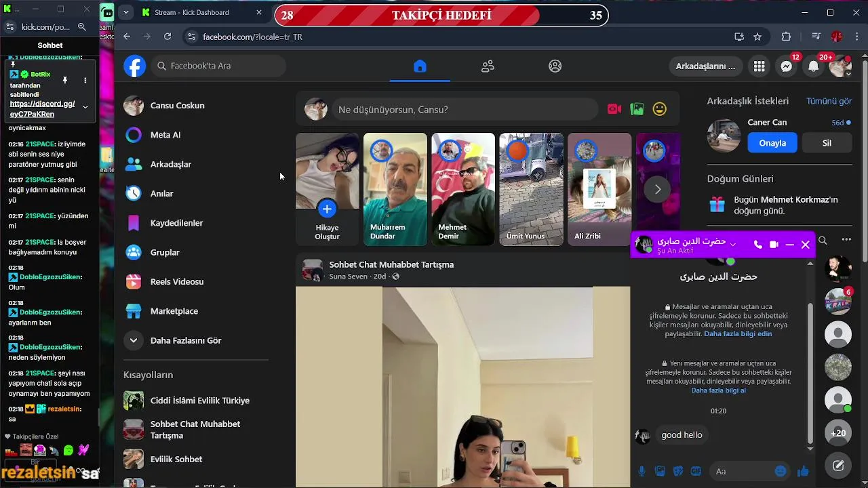Open the Groups tab icon in Facebook top bar
Screen dimensions: 868x488
[x=555, y=66]
